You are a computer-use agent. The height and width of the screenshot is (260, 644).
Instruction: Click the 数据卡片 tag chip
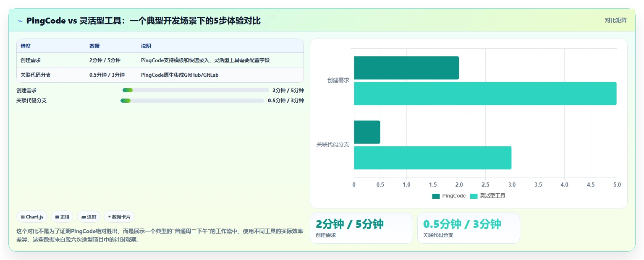tap(119, 217)
